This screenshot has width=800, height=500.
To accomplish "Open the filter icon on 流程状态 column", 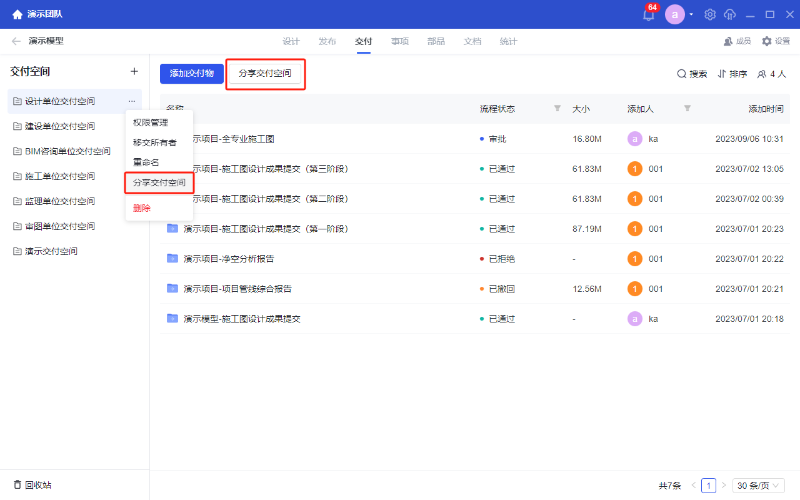I will tap(557, 108).
